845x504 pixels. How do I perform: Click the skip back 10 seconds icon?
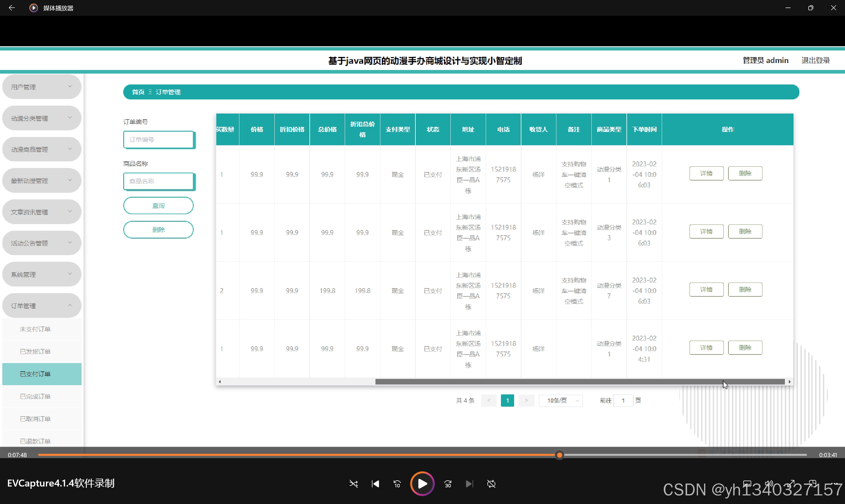pos(397,484)
